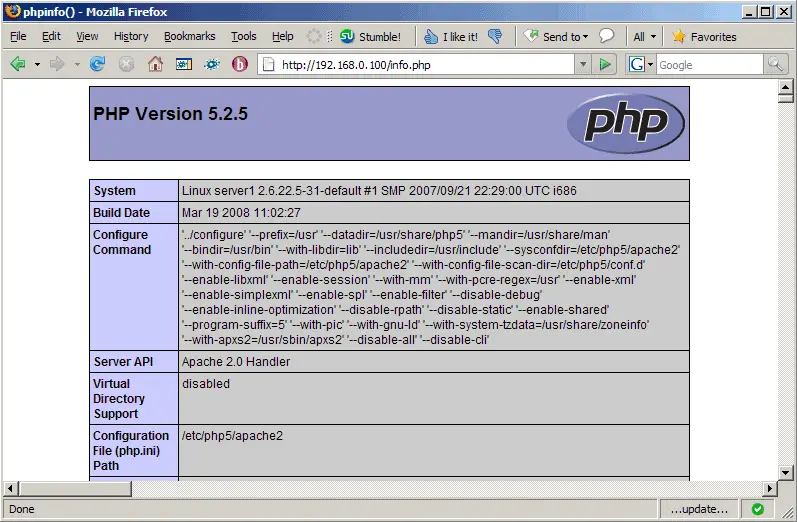797x522 pixels.
Task: Click the 'I like it!' thumbs-up button
Action: [451, 37]
